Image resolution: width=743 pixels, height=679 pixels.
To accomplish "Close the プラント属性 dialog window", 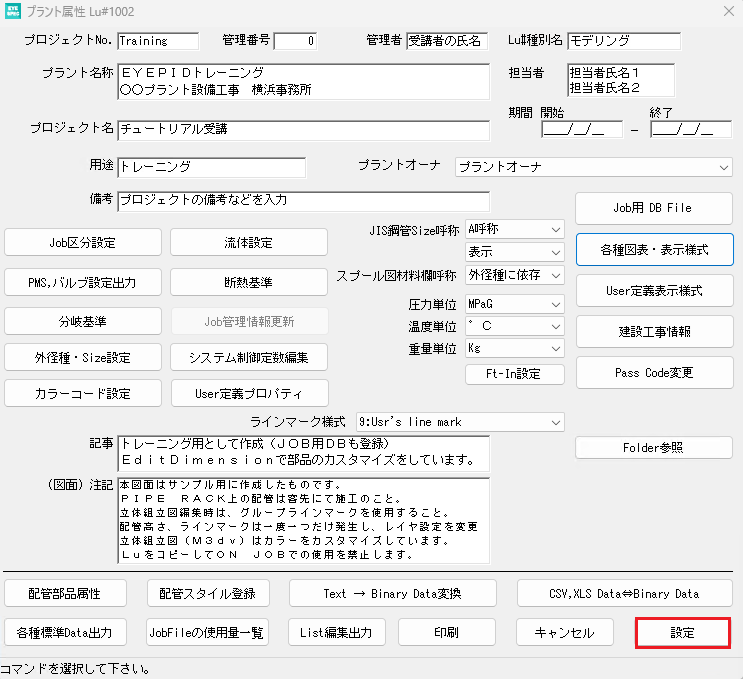I will 726,11.
